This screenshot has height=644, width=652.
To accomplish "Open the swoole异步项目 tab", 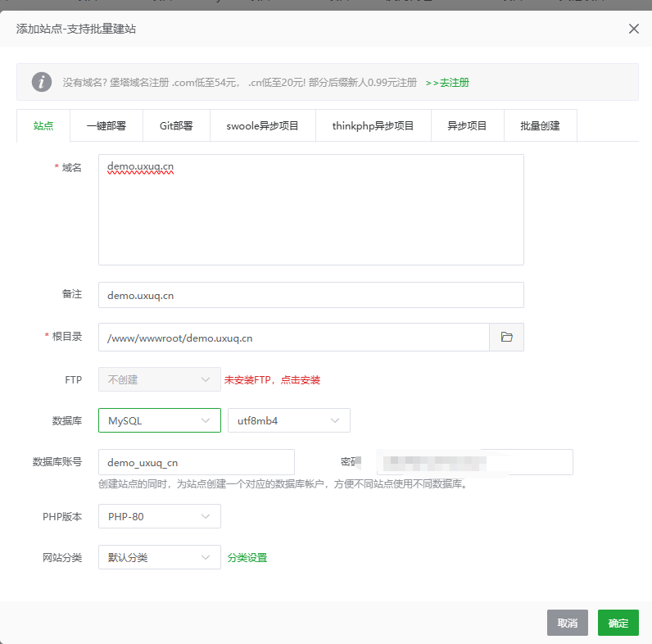I will click(x=262, y=125).
